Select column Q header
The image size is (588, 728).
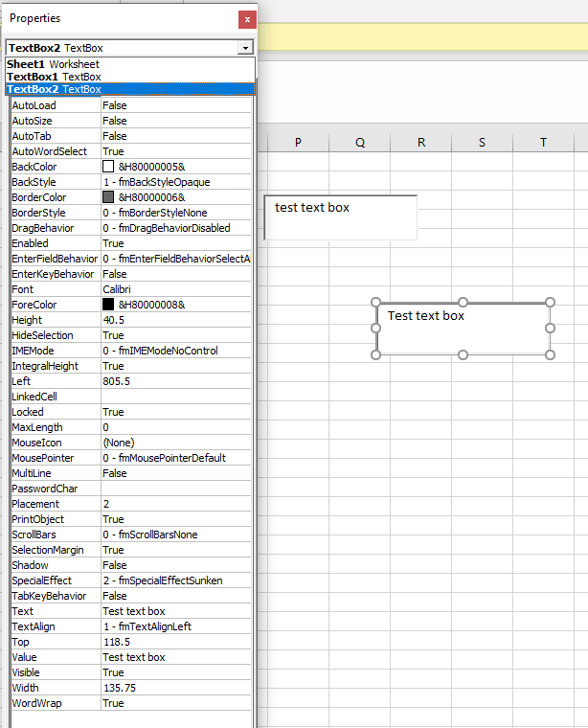360,142
